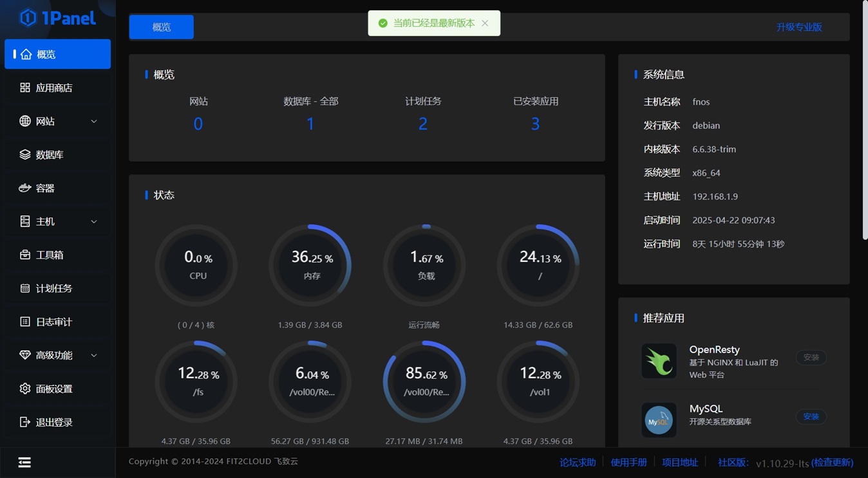Click the Logout (退出登录) icon

pos(25,422)
